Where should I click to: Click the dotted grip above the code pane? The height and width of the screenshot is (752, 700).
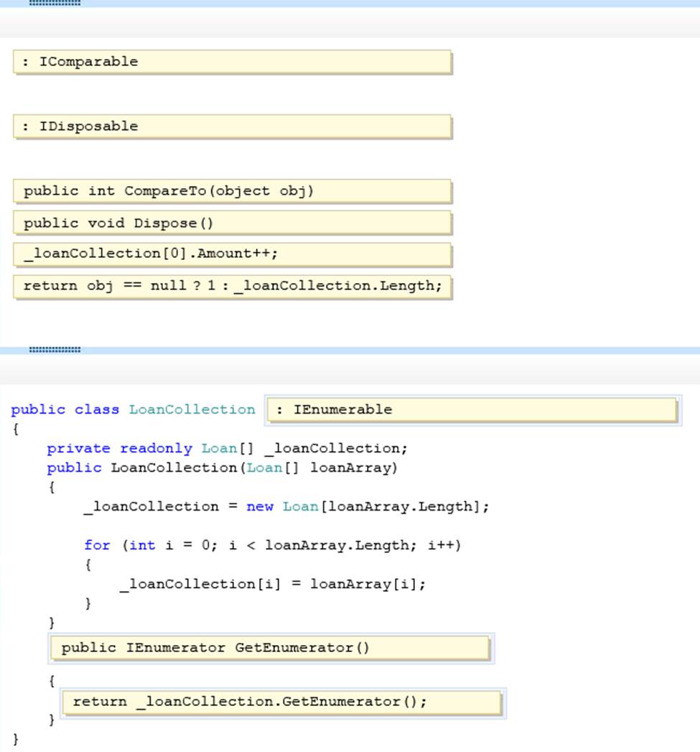(55, 350)
